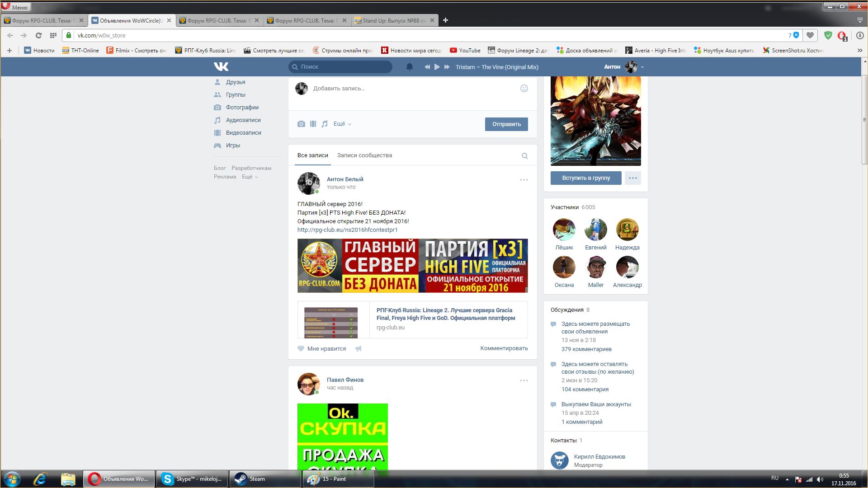Open downloads arrow icon in toolbar
868x488 pixels.
point(860,35)
